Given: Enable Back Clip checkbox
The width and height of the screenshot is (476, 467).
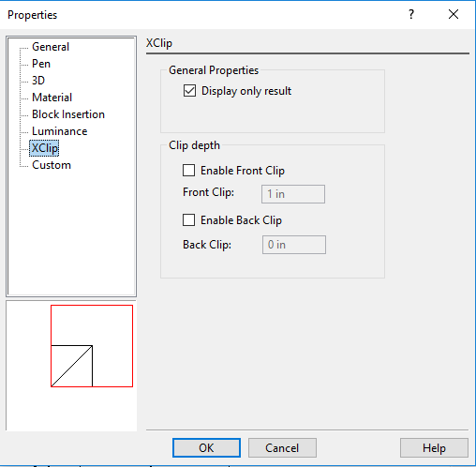Looking at the screenshot, I should (188, 220).
